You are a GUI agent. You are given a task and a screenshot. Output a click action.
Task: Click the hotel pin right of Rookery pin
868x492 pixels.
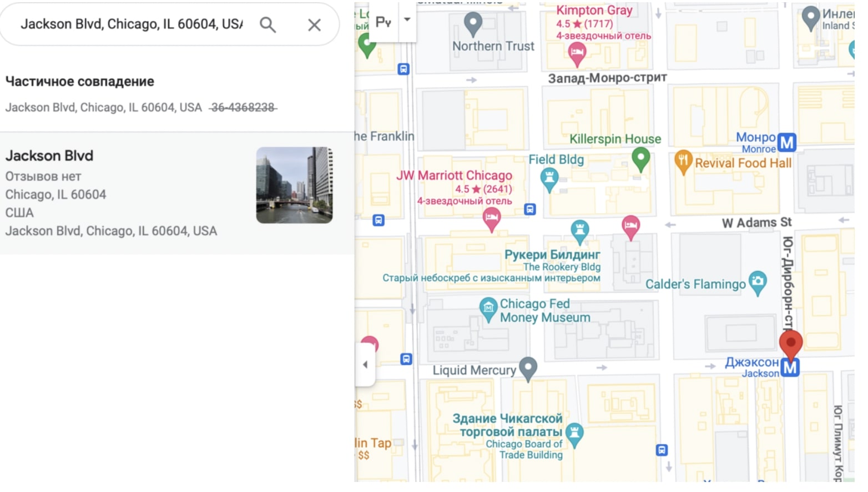(x=630, y=228)
